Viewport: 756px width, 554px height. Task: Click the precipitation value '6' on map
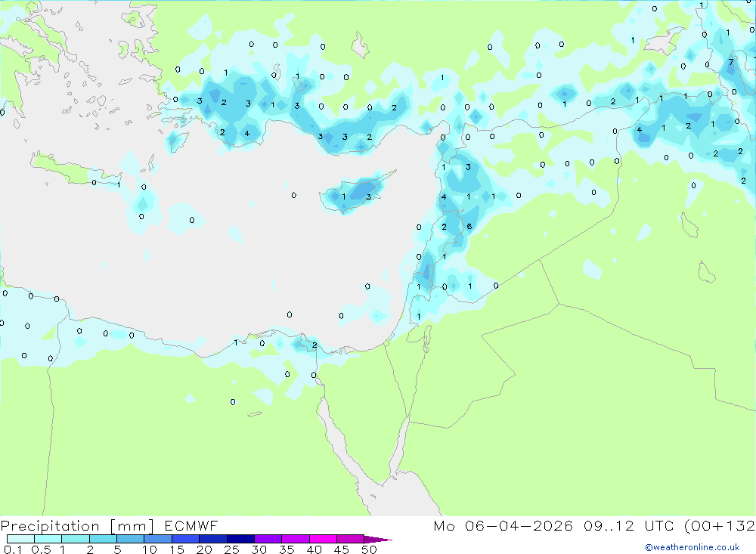point(469,226)
